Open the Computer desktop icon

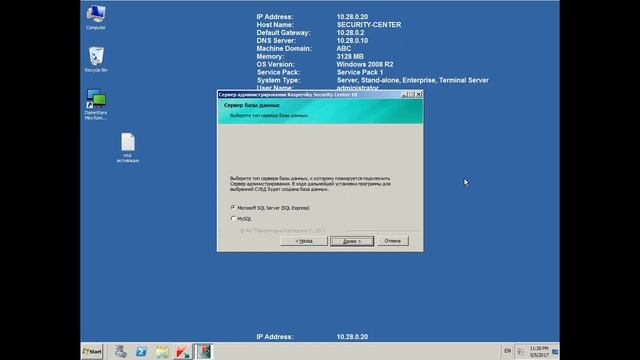(x=96, y=18)
